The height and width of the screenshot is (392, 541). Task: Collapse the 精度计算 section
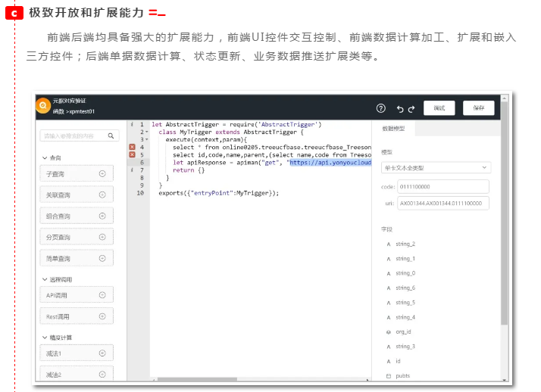tap(45, 338)
